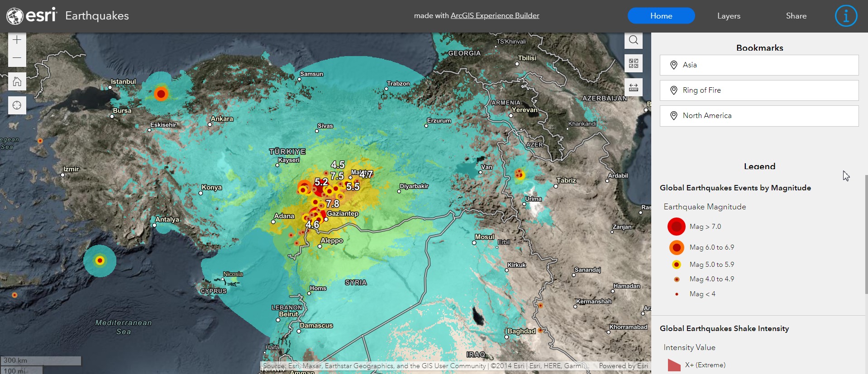868x374 pixels.
Task: Click the 300 km scale bar
Action: pyautogui.click(x=41, y=360)
